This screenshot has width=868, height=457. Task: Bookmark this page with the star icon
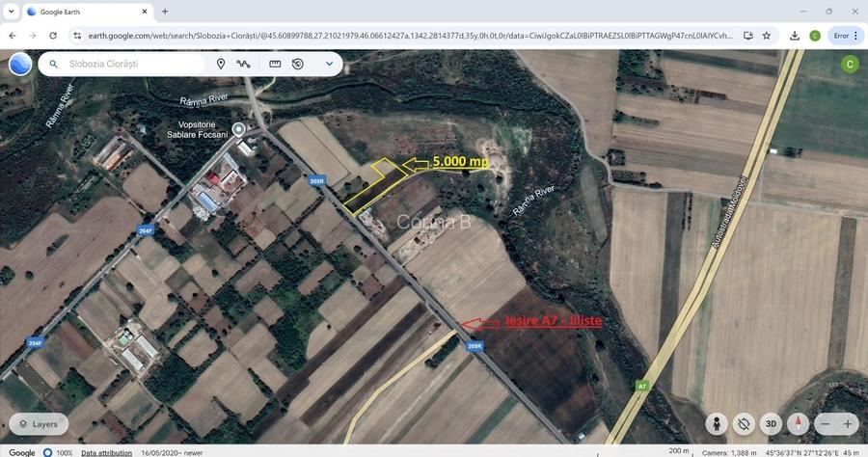[x=766, y=36]
